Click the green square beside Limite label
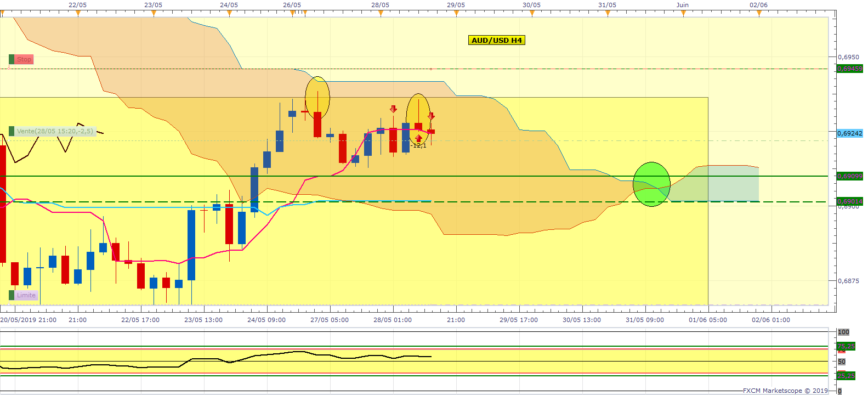Screen dimensions: 868x395 (x=12, y=295)
